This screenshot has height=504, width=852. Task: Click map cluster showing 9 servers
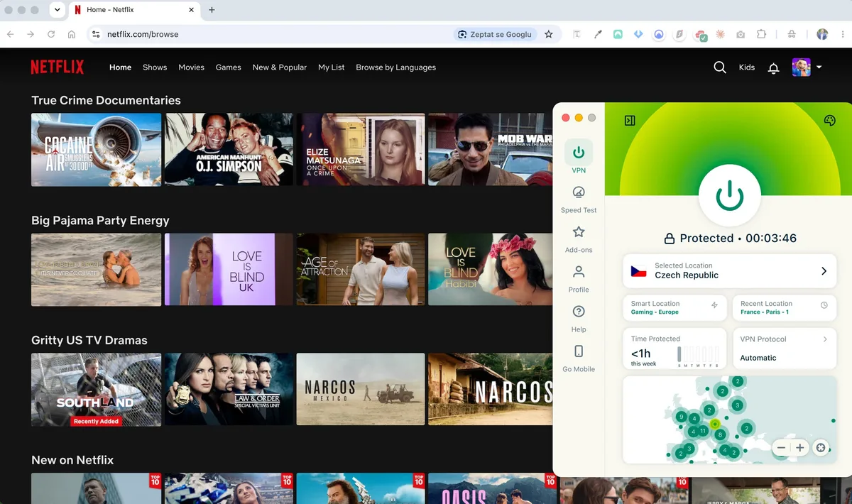[681, 417]
